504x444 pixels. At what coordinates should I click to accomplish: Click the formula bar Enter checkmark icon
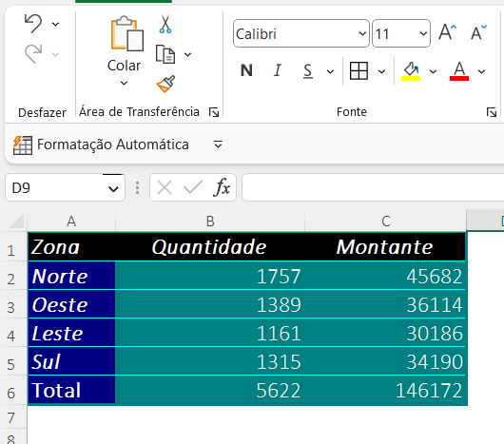pyautogui.click(x=192, y=187)
